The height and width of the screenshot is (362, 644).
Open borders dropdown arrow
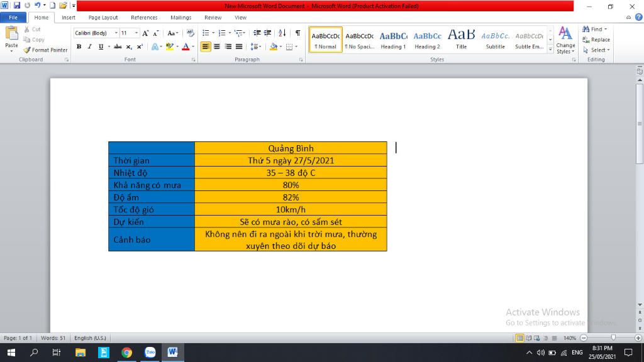[296, 47]
